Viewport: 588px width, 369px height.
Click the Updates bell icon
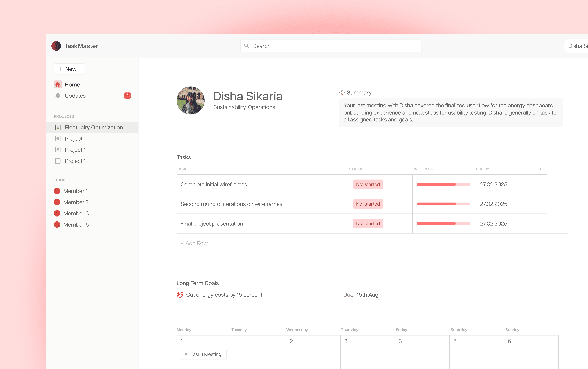58,96
